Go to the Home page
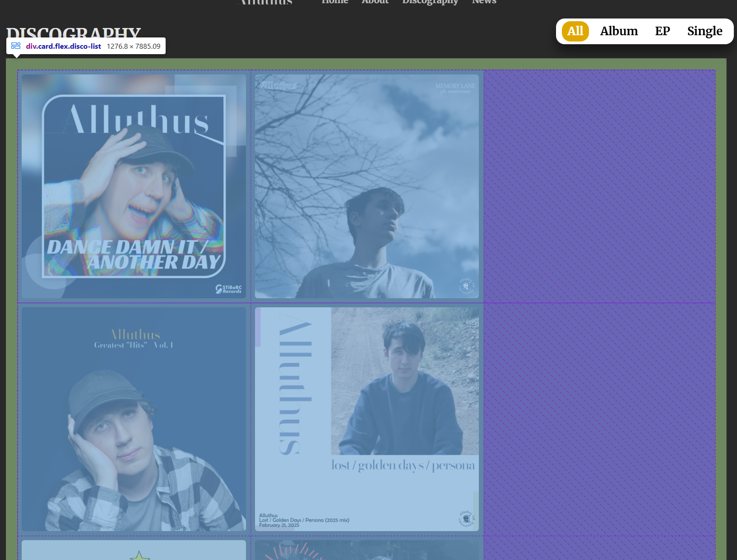 click(x=335, y=2)
